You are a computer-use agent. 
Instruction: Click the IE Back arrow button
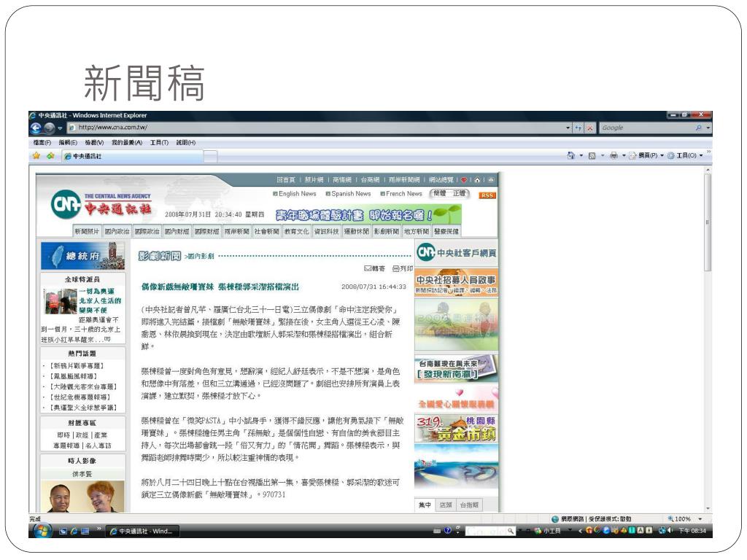point(36,128)
